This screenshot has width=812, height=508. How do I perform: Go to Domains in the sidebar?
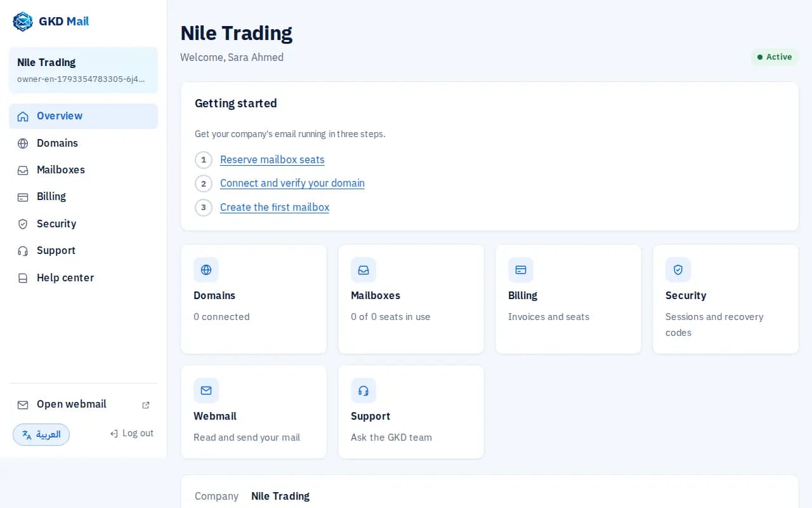click(x=83, y=144)
